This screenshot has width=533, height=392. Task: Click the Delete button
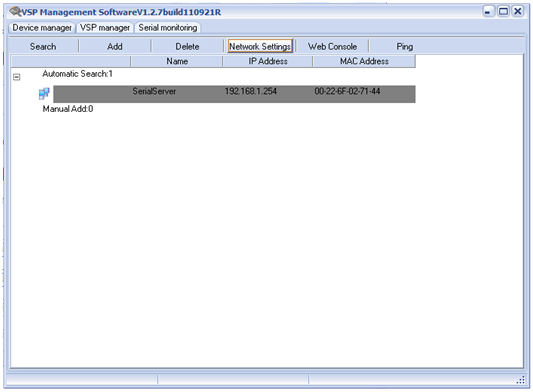[x=187, y=46]
